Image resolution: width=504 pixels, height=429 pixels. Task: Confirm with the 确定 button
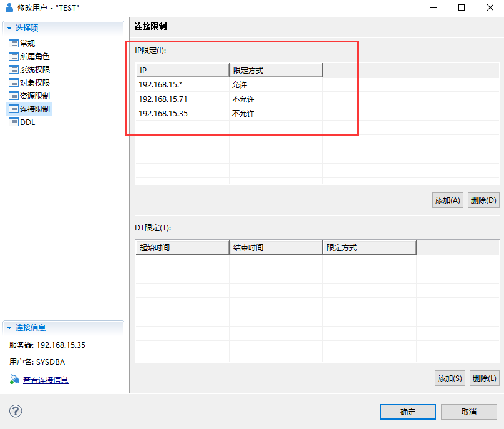407,412
